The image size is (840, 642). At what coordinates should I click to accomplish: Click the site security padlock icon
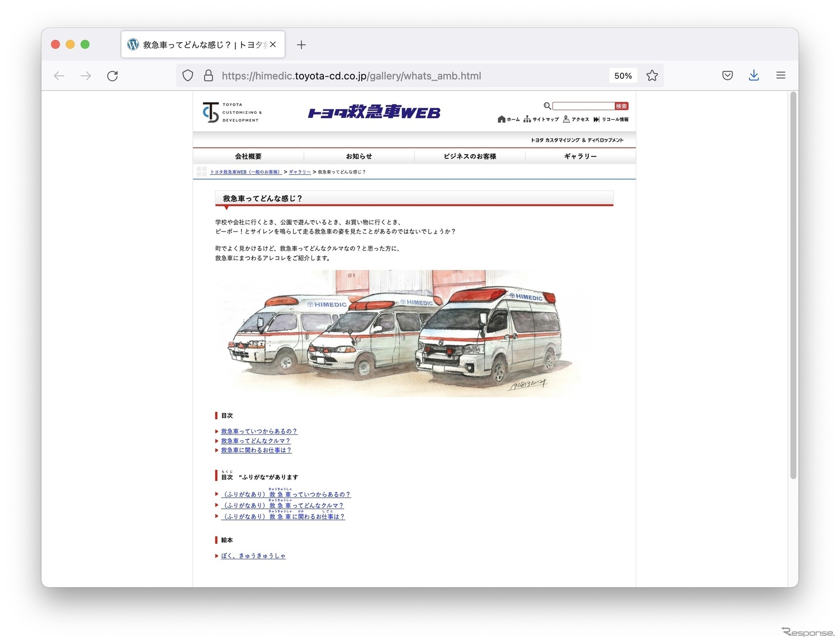[208, 76]
